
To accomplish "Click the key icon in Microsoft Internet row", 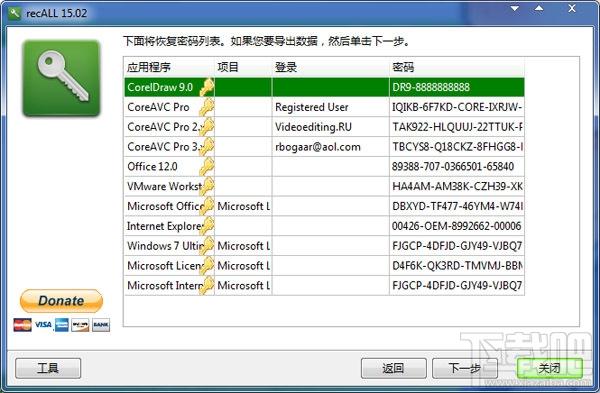I will click(207, 286).
